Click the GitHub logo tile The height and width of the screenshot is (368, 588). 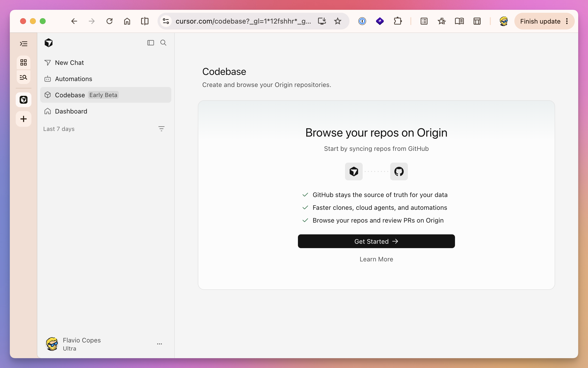point(399,171)
